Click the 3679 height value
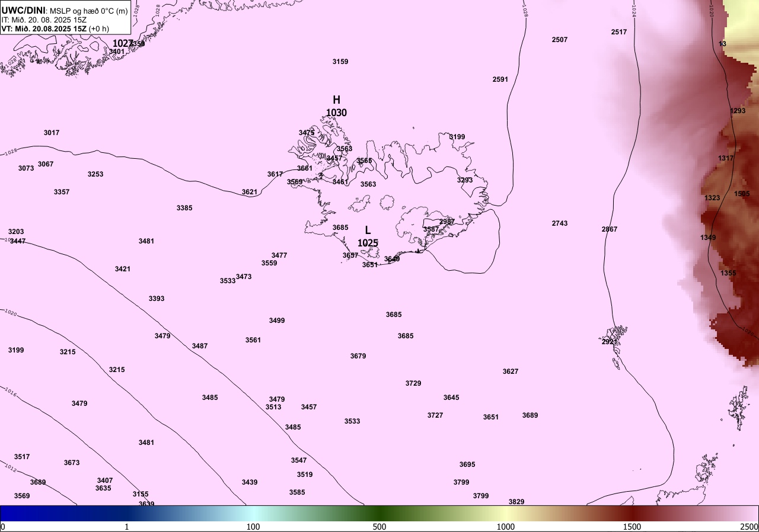The image size is (759, 532). point(358,356)
